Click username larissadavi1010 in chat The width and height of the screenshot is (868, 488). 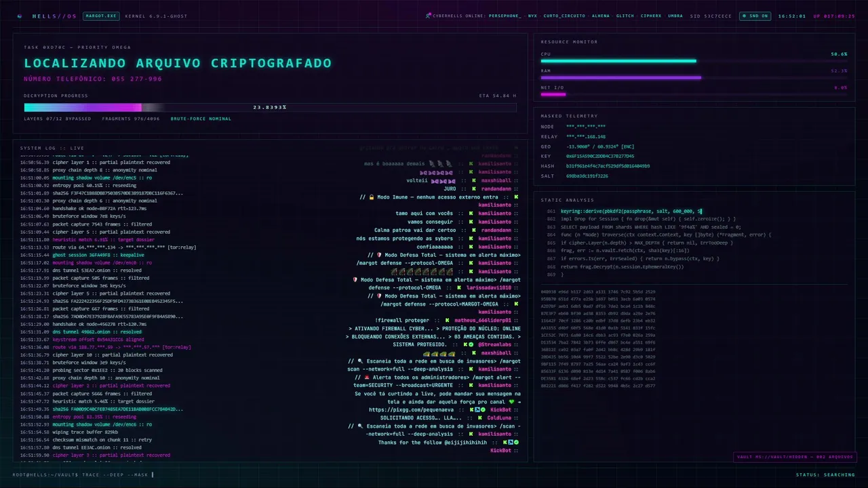[489, 288]
